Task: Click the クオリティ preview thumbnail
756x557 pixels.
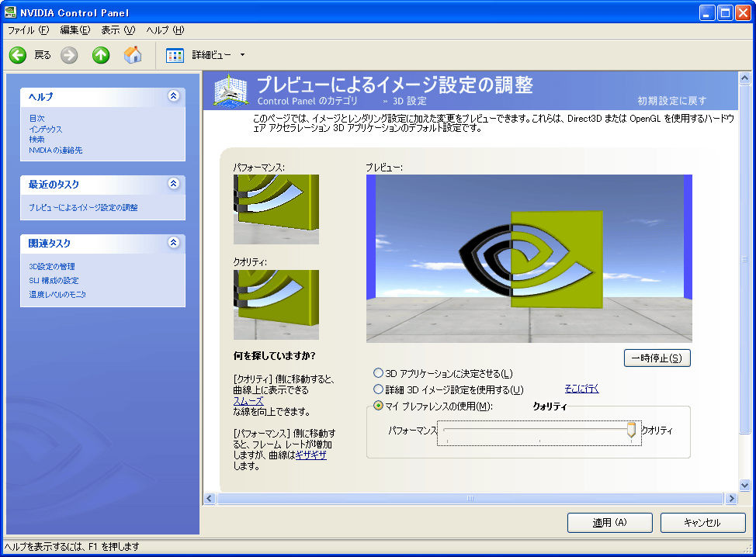Action: pyautogui.click(x=276, y=305)
